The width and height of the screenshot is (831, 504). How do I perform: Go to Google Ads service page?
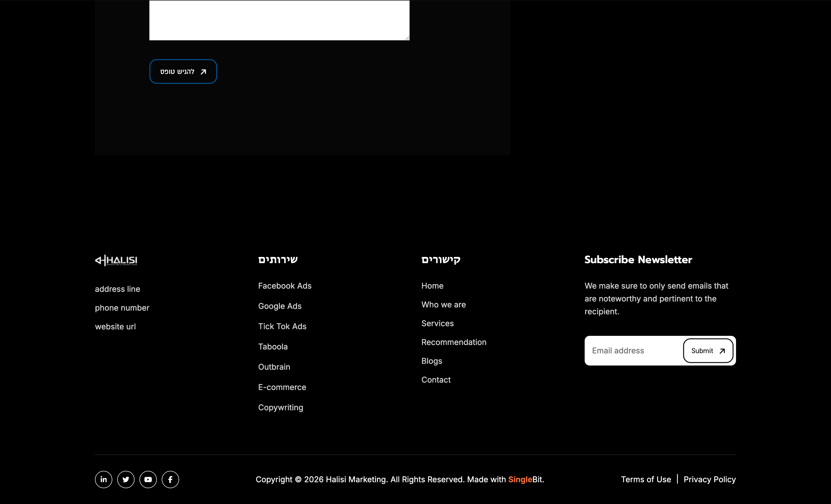pos(279,306)
